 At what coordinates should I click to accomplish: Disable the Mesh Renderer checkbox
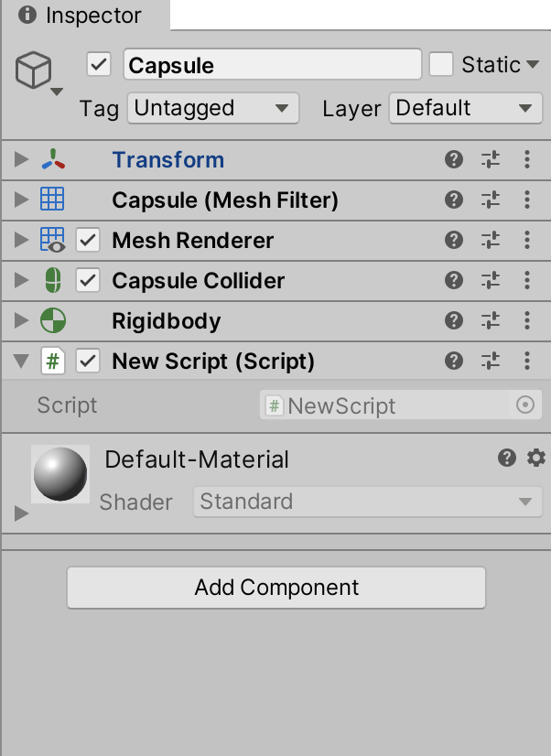[x=88, y=241]
